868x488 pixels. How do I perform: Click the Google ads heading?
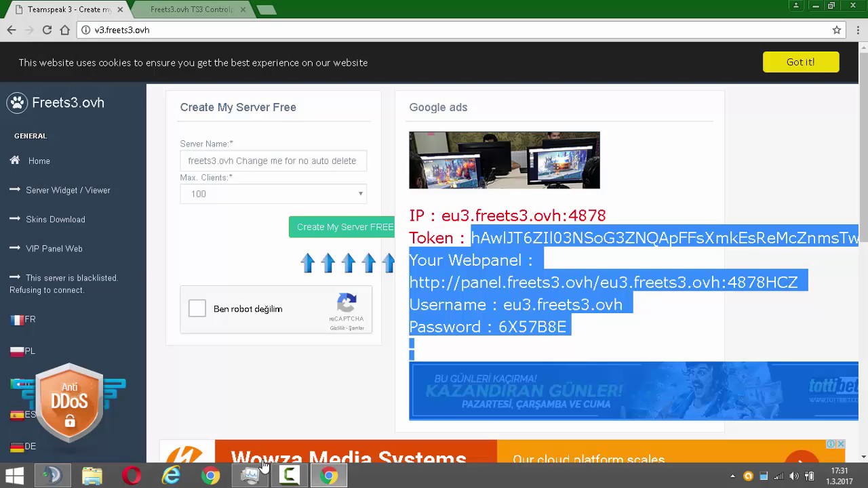[438, 107]
